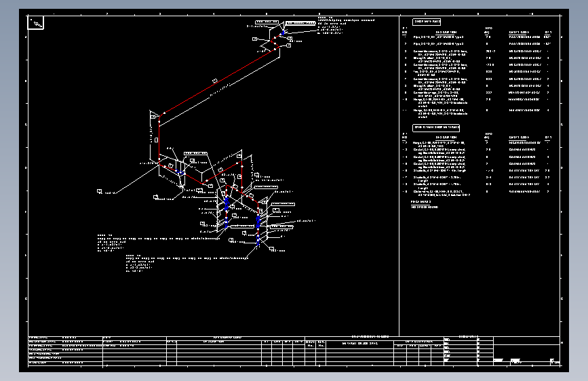Select the boxed heading above the second materials table
This screenshot has height=381, width=588.
pyautogui.click(x=436, y=127)
